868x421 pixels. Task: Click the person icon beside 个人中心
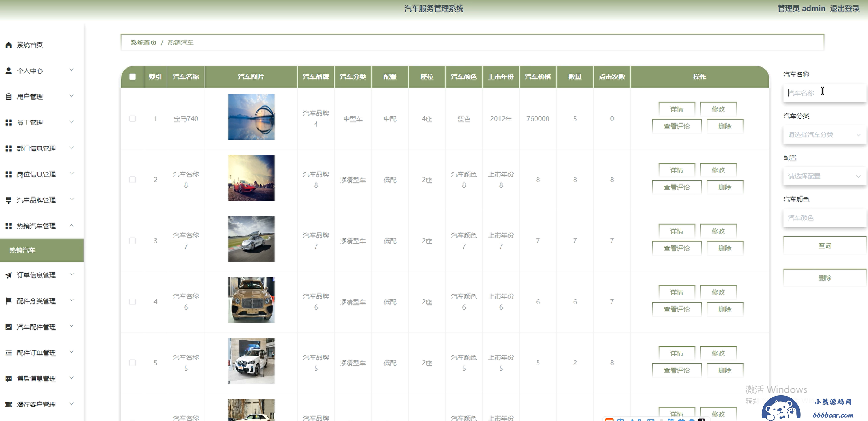pyautogui.click(x=9, y=71)
